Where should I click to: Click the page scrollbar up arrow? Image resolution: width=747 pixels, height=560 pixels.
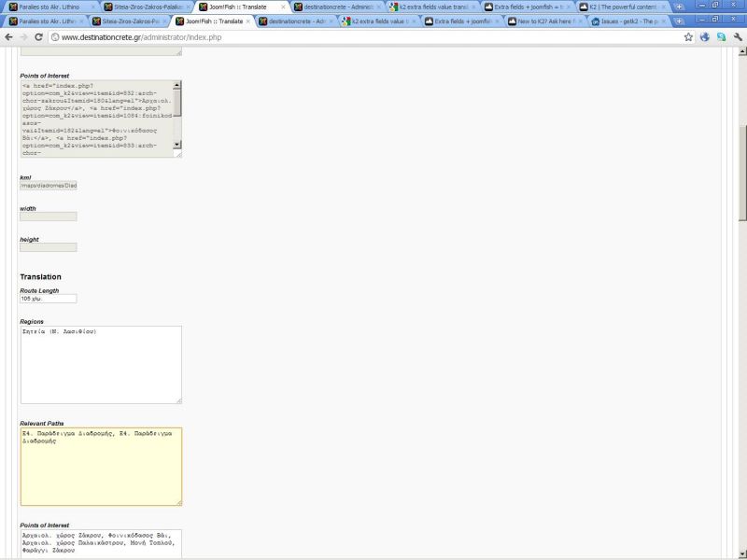(742, 51)
